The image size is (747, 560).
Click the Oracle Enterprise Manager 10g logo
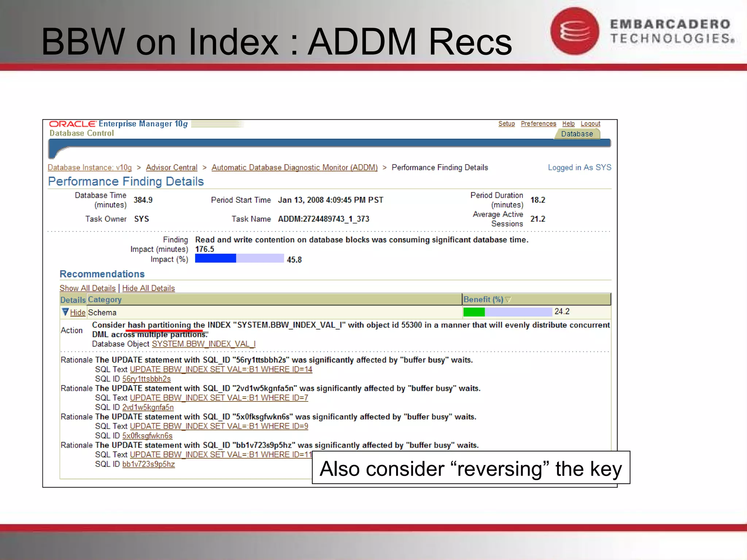tap(119, 124)
